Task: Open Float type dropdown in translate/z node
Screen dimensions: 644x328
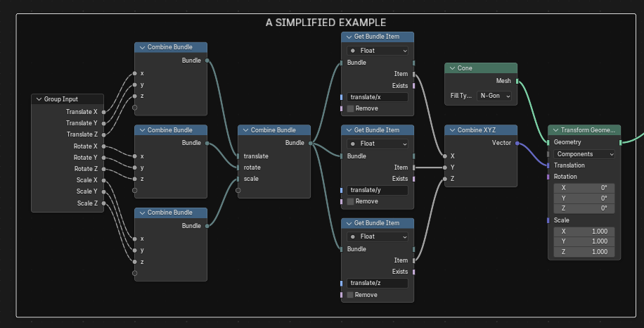Action: (378, 236)
